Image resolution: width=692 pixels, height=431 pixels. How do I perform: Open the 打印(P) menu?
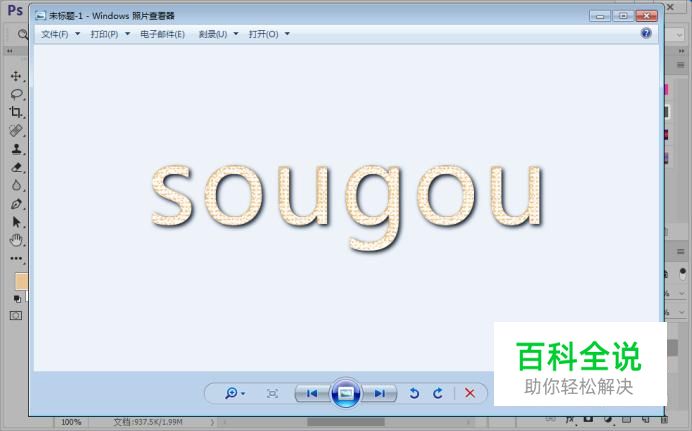click(104, 34)
